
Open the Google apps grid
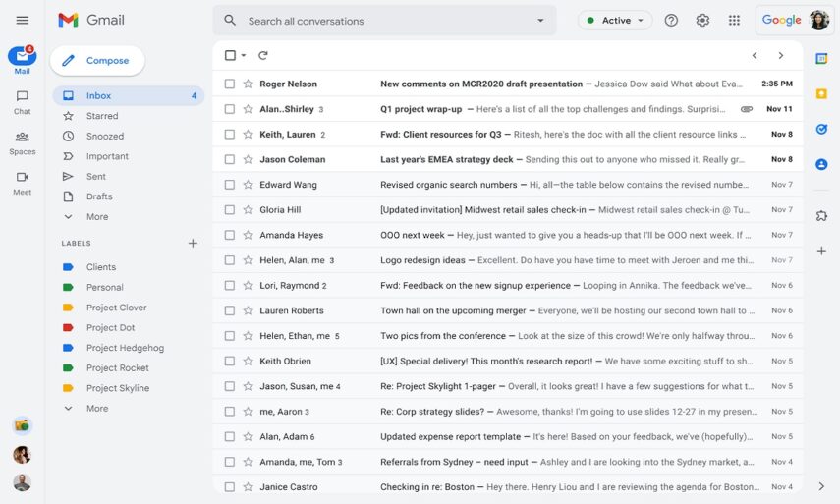(x=734, y=20)
